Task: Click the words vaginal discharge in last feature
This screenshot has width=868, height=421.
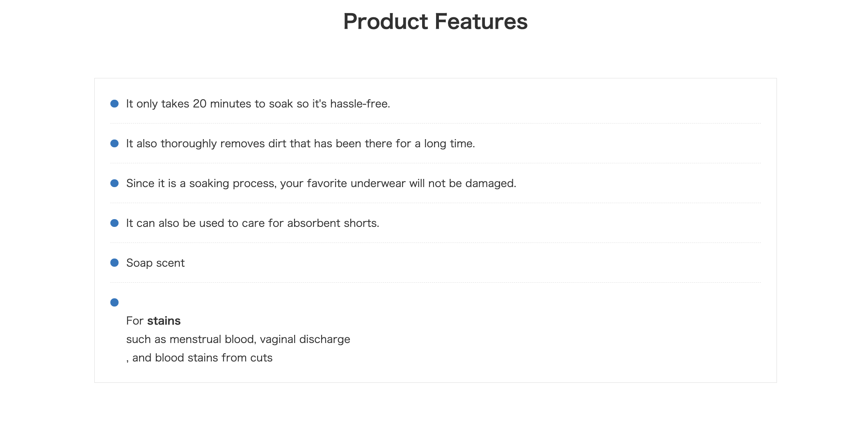Action: 305,339
